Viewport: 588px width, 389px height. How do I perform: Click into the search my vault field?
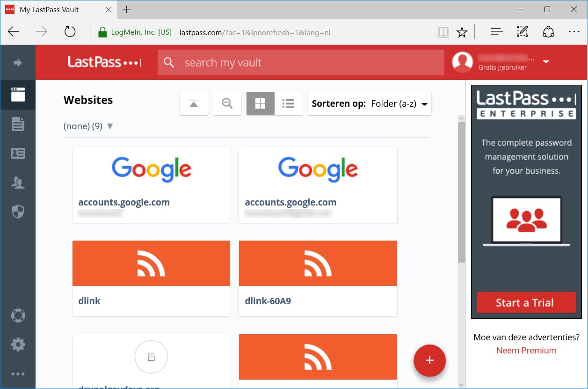(x=301, y=63)
